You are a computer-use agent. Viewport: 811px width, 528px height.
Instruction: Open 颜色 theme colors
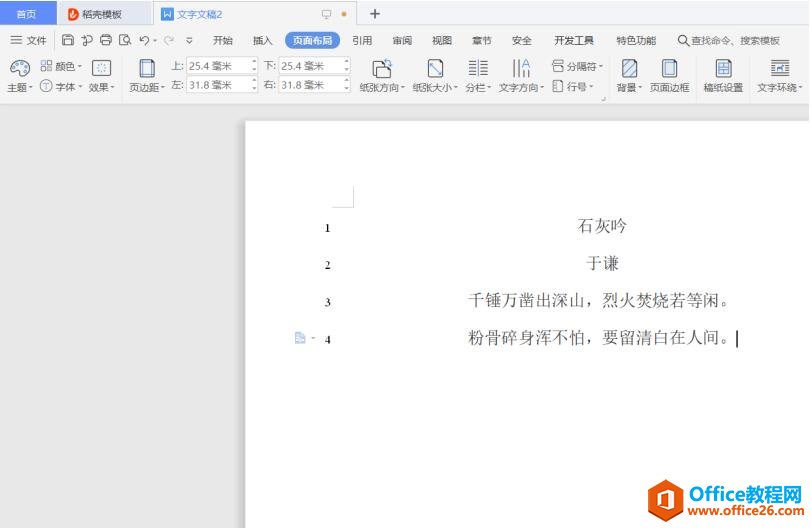(61, 66)
